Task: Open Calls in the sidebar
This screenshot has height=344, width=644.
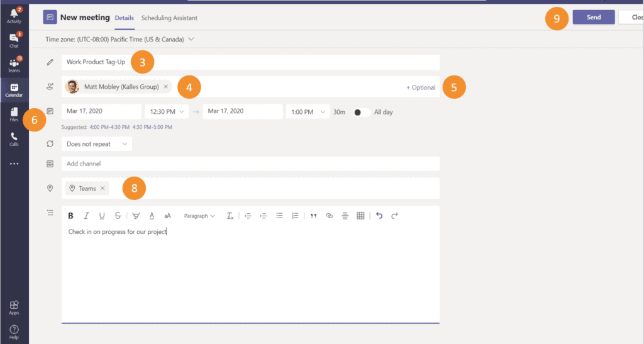Action: (14, 139)
